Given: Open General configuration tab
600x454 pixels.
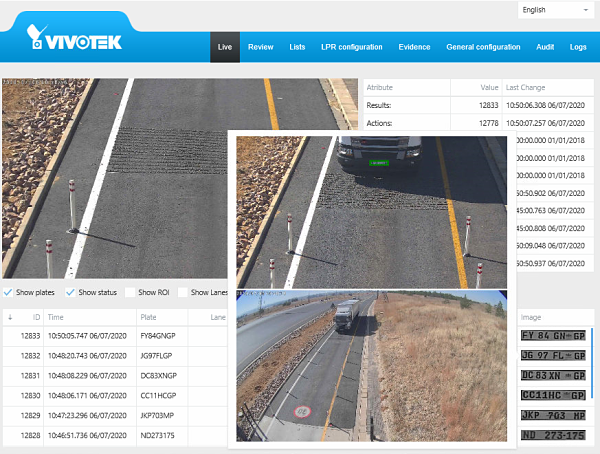Looking at the screenshot, I should [483, 47].
